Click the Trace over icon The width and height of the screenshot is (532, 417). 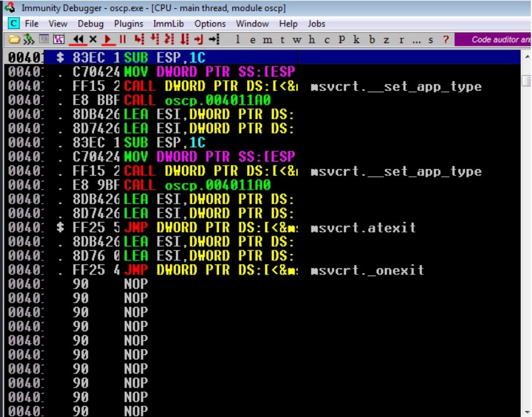coord(184,39)
